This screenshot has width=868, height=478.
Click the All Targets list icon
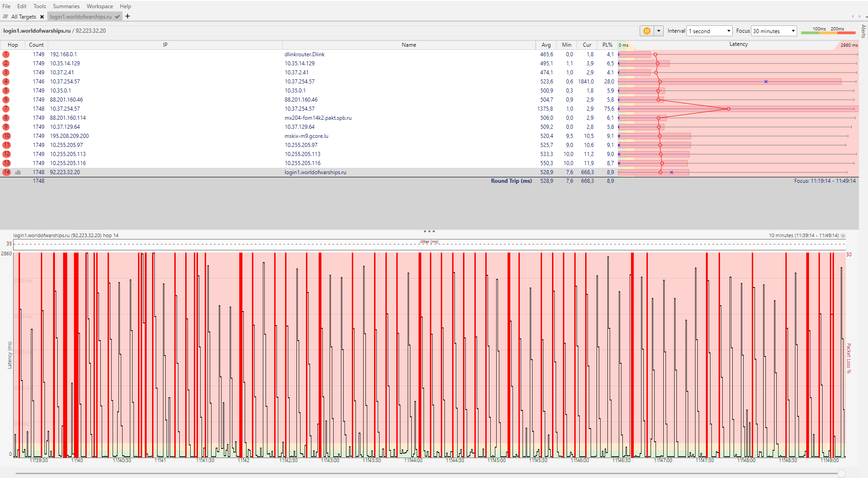point(5,17)
